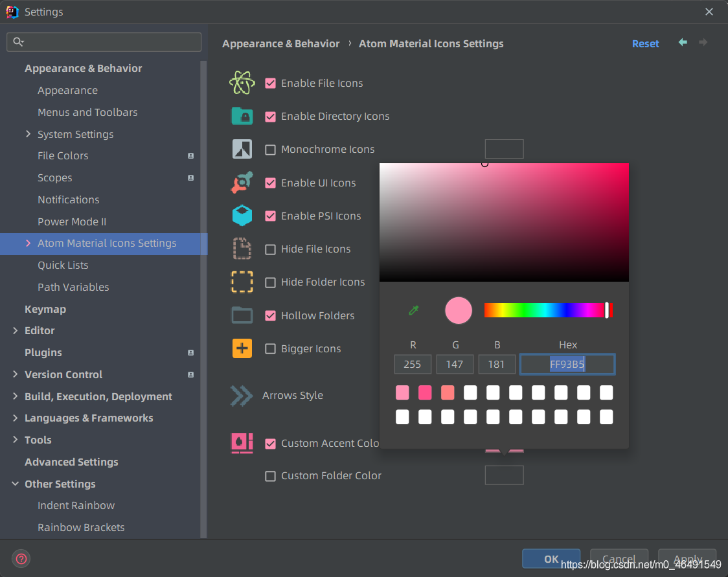Click the project badge icon next to File Colors
The width and height of the screenshot is (728, 577).
(x=191, y=156)
